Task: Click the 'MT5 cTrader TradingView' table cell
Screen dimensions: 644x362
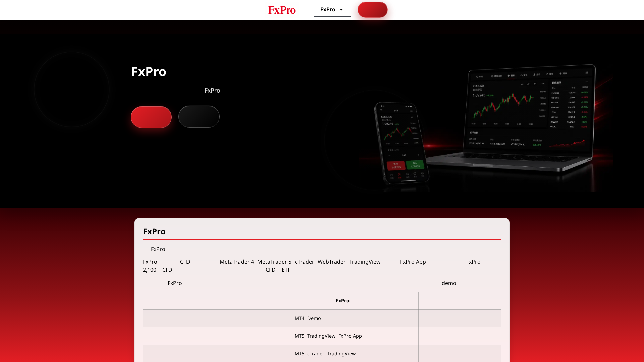Action: coord(354,353)
